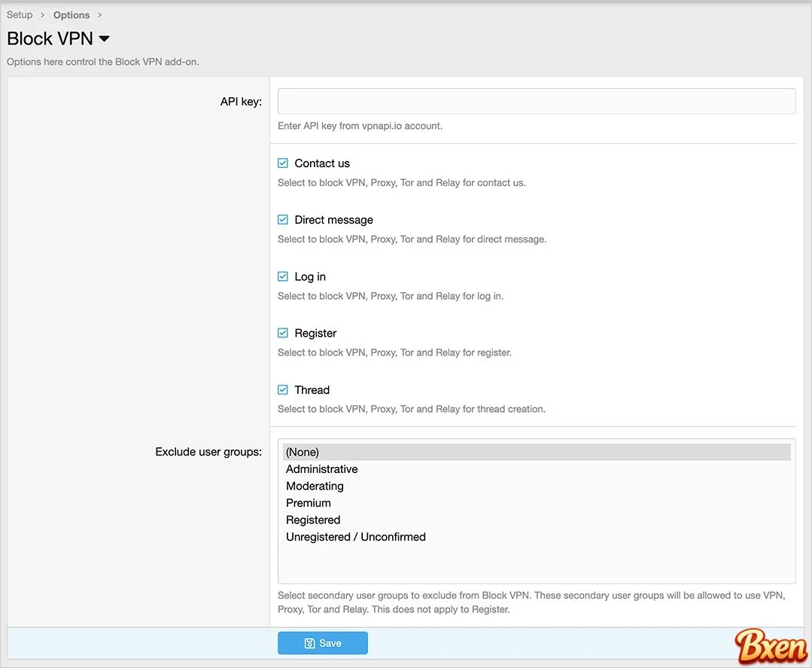Select Premium user group option
This screenshot has width=812, height=668.
click(309, 503)
